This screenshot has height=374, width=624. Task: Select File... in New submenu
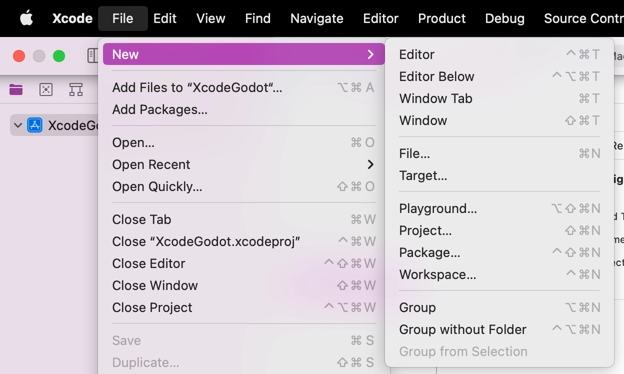(499, 153)
